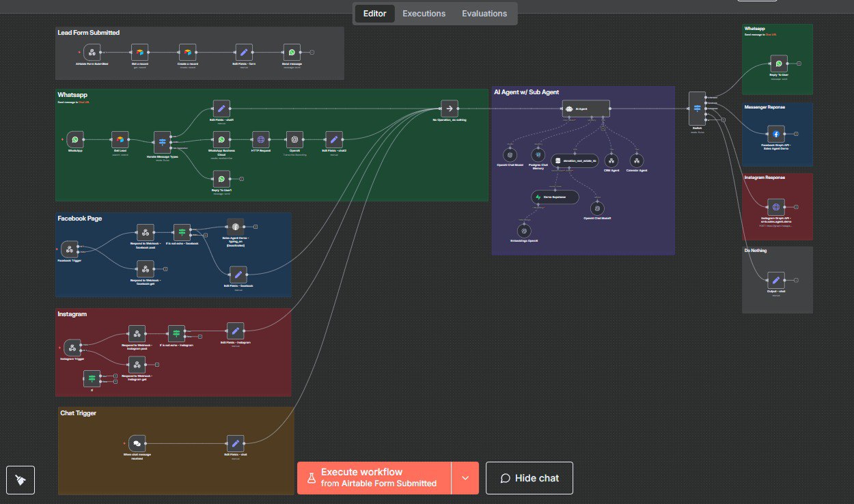854x504 pixels.
Task: Select the Lead Form Submitted sticky note title
Action: pyautogui.click(x=89, y=33)
